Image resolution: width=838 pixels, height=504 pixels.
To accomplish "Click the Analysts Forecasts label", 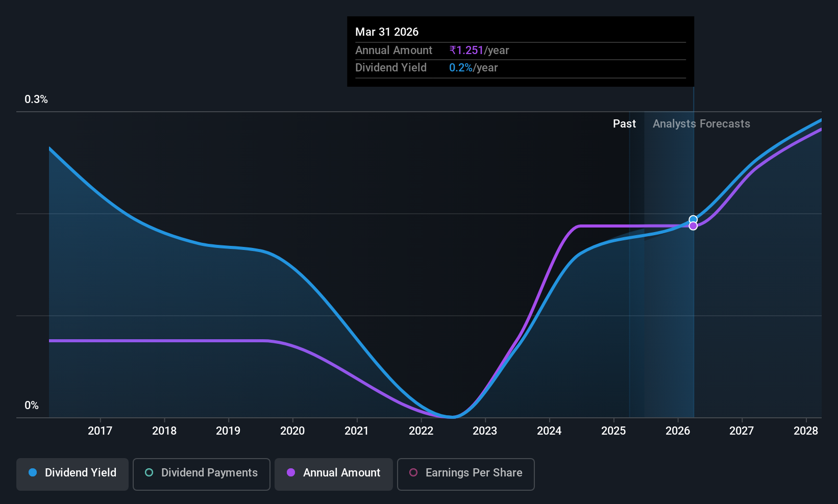I will (701, 123).
